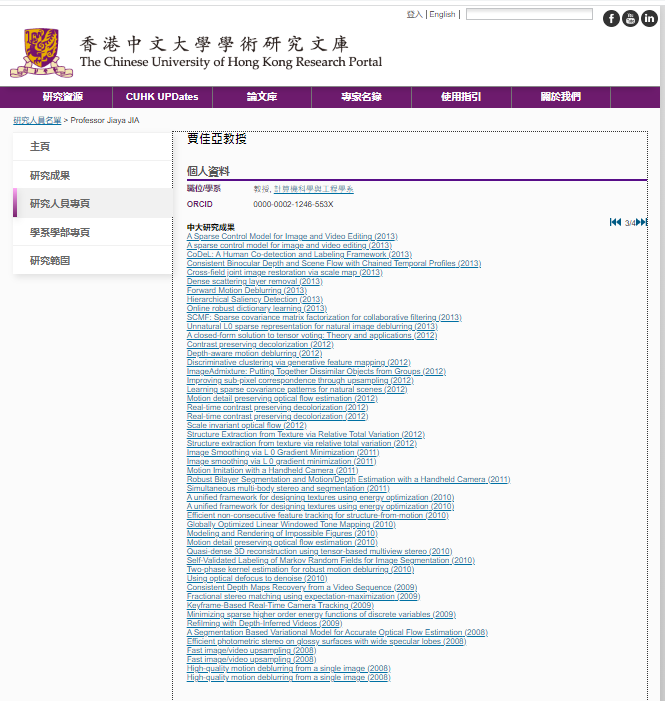The image size is (665, 701).
Task: Open Motion detail preserving optical flow estimation (2010)
Action: click(282, 542)
